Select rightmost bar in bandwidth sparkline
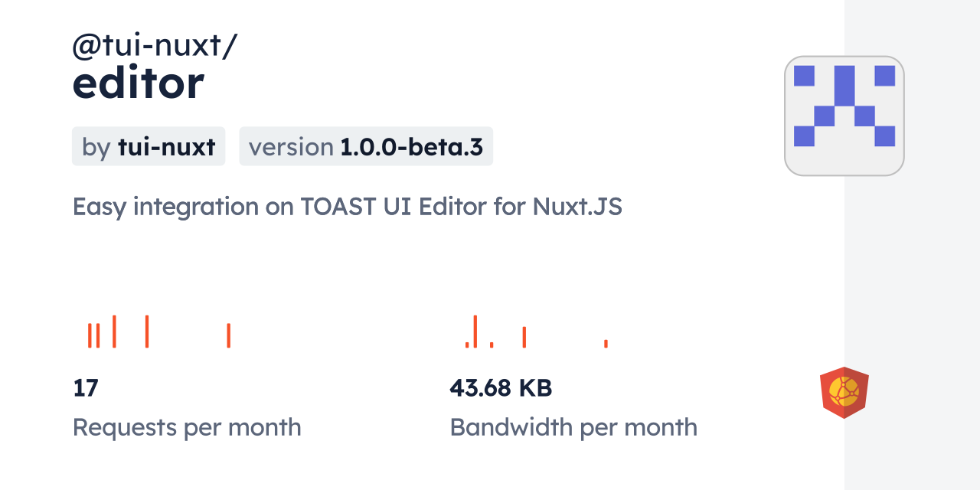Viewport: 980px width, 490px height. pyautogui.click(x=606, y=344)
